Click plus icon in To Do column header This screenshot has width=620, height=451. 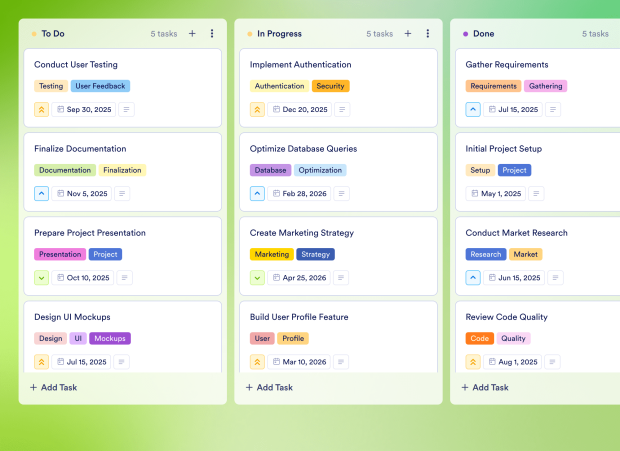192,34
